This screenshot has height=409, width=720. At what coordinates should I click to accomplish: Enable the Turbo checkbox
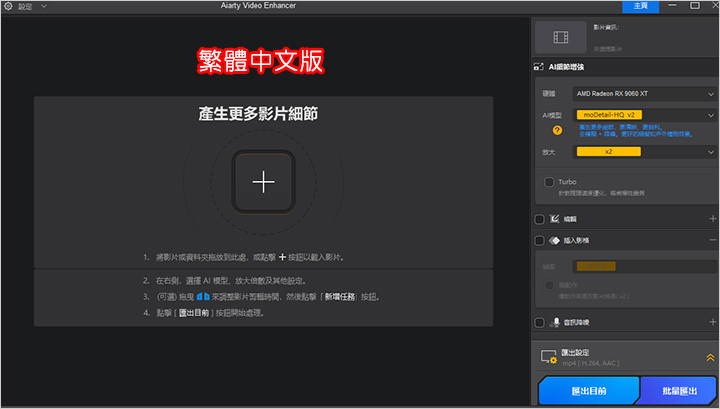(549, 182)
